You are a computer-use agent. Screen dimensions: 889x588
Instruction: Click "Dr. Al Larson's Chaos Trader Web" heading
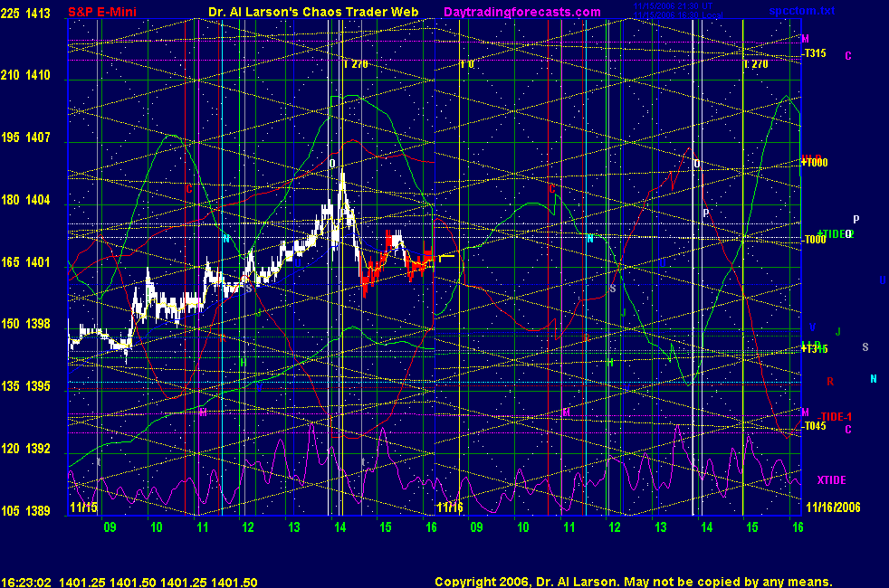tap(313, 12)
